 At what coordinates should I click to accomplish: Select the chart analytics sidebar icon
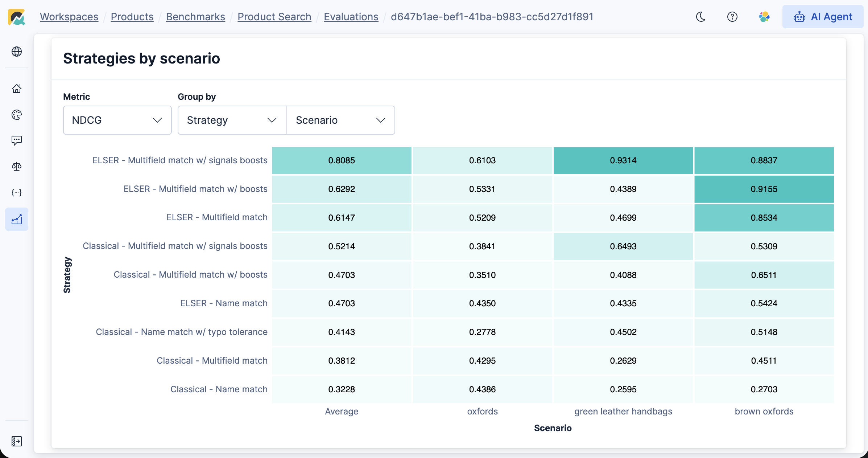pyautogui.click(x=17, y=219)
